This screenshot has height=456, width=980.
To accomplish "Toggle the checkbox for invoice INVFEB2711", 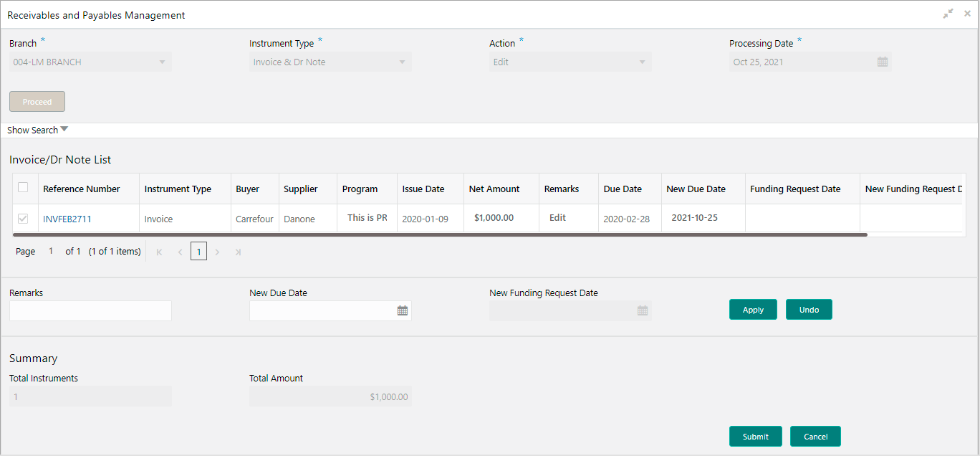I will pos(23,218).
